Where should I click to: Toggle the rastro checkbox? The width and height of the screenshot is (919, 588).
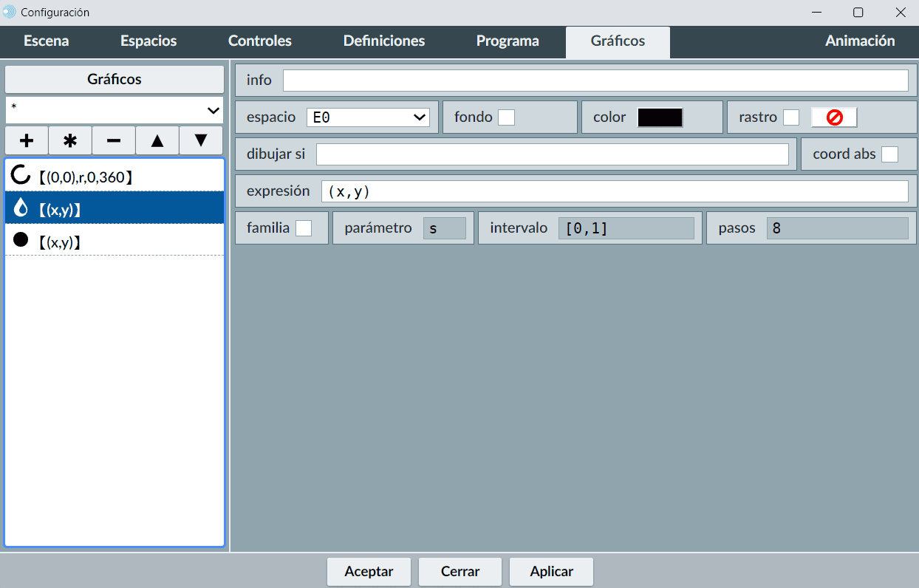coord(791,117)
